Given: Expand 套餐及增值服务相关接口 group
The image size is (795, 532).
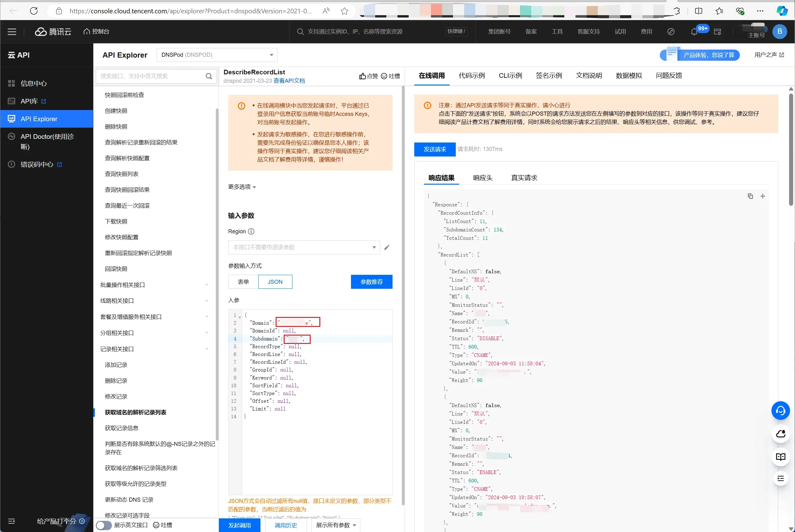Looking at the screenshot, I should click(155, 317).
